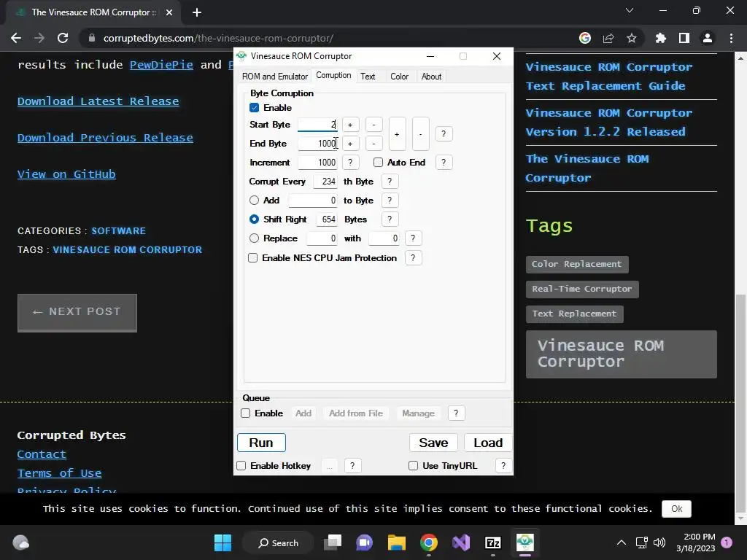
Task: Click help button next to Increment field
Action: pyautogui.click(x=350, y=163)
